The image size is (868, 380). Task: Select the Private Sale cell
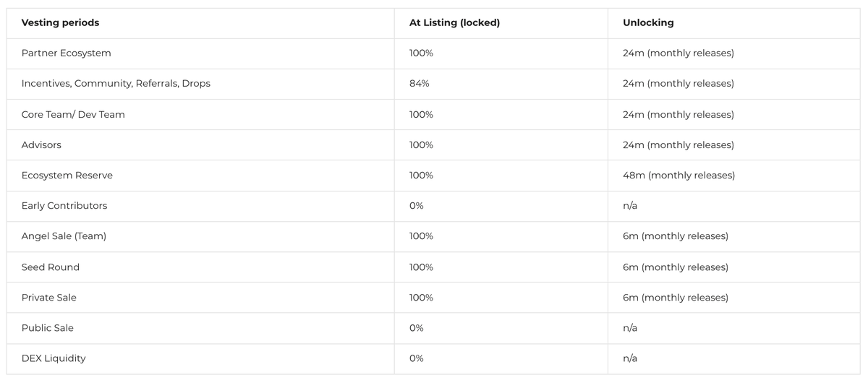[48, 298]
